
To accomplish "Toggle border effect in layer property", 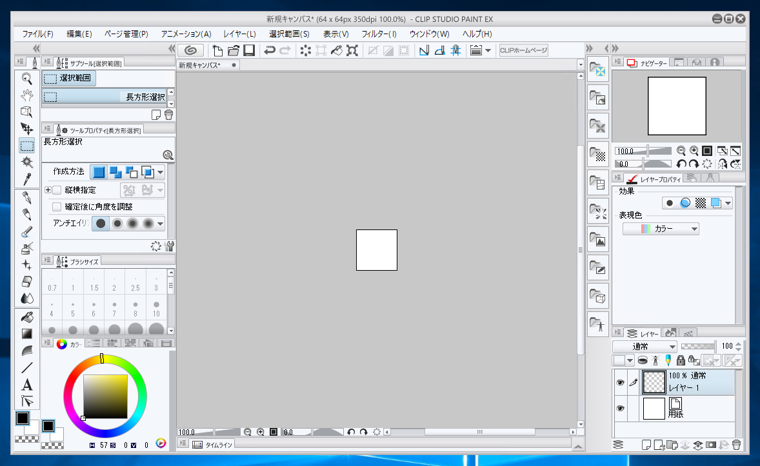I will coord(669,203).
